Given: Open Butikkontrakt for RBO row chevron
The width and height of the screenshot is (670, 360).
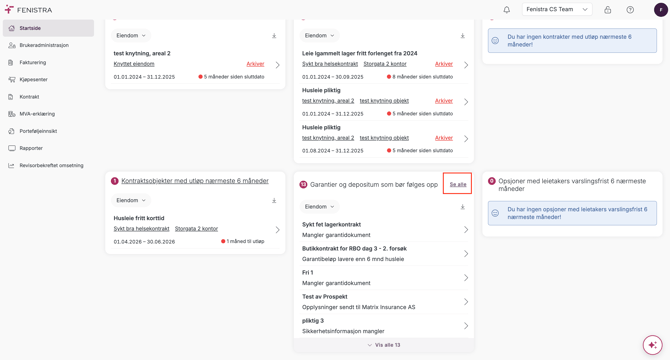Looking at the screenshot, I should pos(466,254).
